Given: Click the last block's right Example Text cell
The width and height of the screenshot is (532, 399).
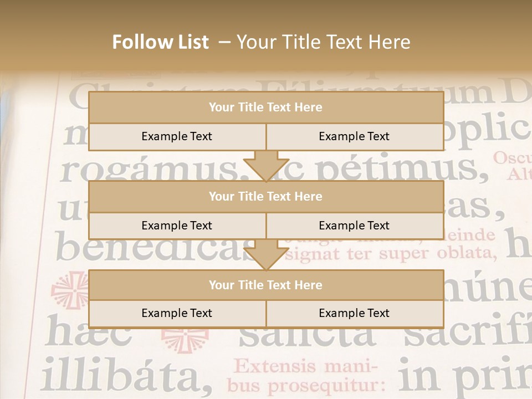Looking at the screenshot, I should pyautogui.click(x=355, y=313).
